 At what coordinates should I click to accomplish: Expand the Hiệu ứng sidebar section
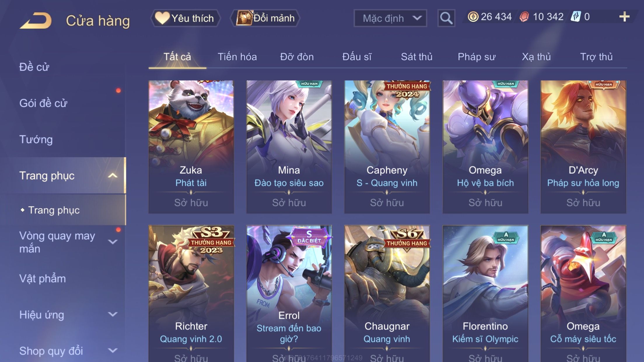(x=113, y=314)
